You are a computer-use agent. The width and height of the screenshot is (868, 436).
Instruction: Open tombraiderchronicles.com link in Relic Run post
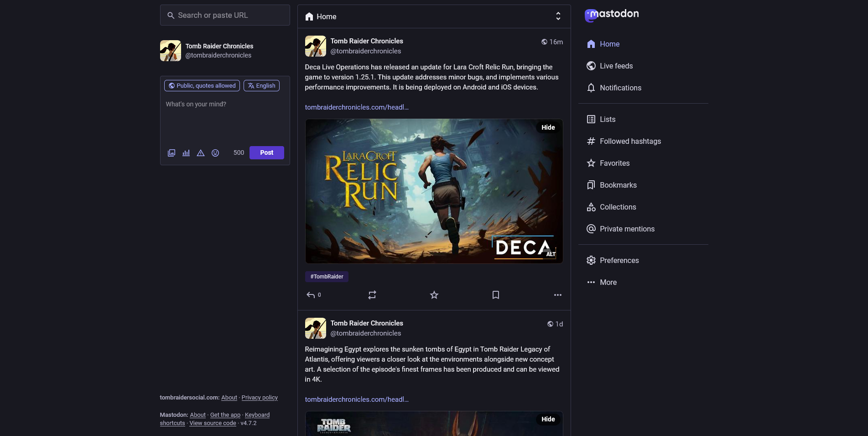point(357,107)
